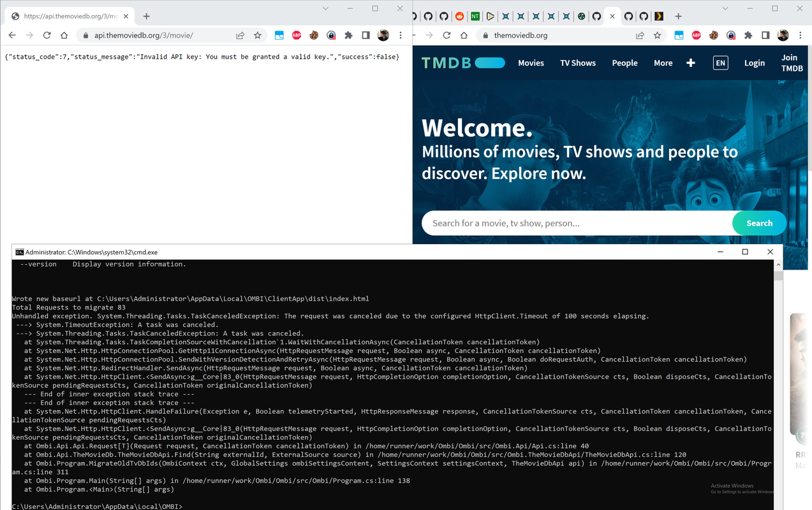The width and height of the screenshot is (812, 510).
Task: Open home page in api.themoviedb.org window
Action: click(x=64, y=36)
